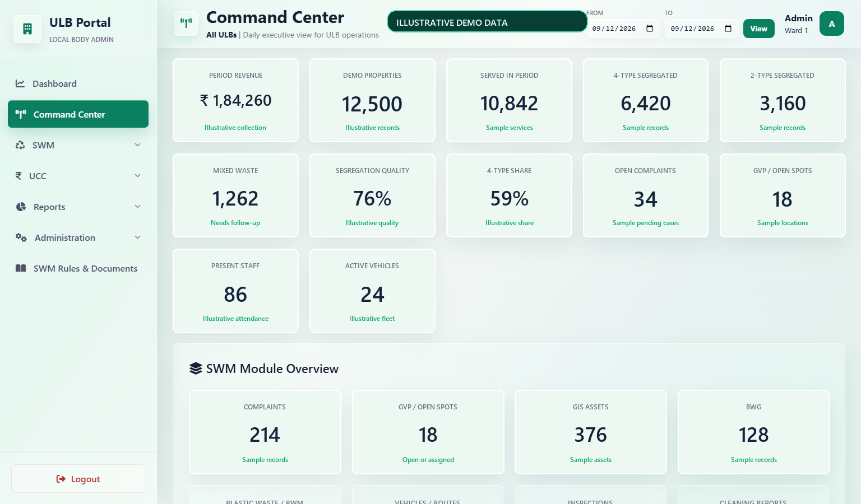
Task: Click the Illustrative Demo Data banner
Action: pos(487,22)
